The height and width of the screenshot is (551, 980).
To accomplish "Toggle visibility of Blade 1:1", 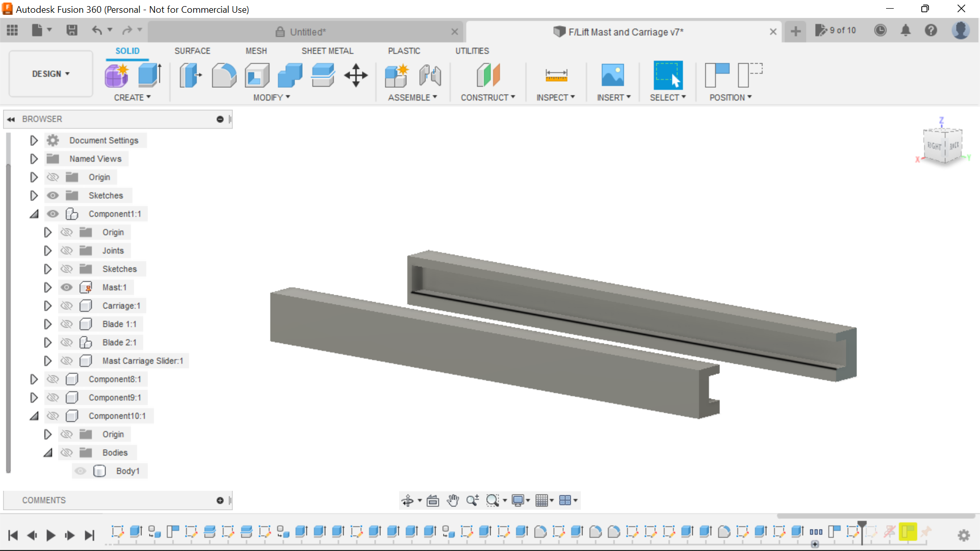I will [67, 324].
